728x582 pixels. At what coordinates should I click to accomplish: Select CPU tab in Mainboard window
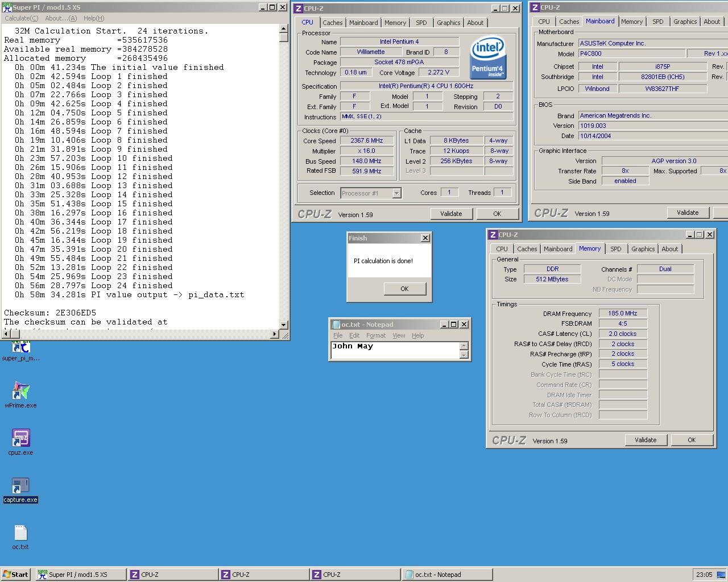(x=544, y=22)
